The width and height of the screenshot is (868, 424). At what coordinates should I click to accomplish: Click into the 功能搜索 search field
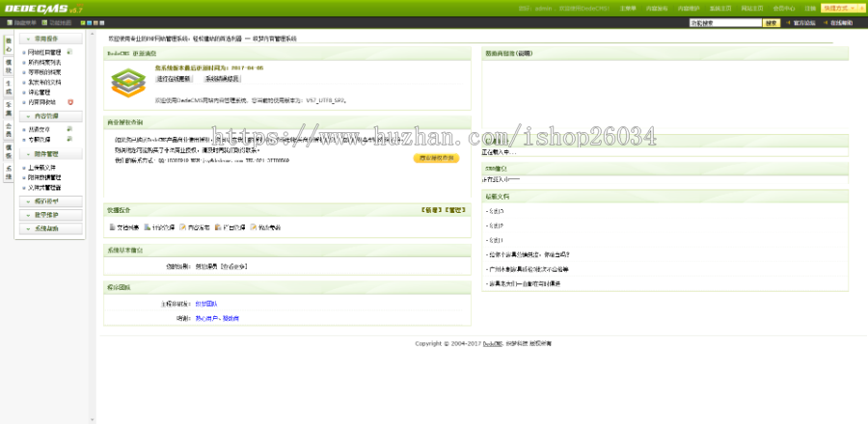coord(725,23)
